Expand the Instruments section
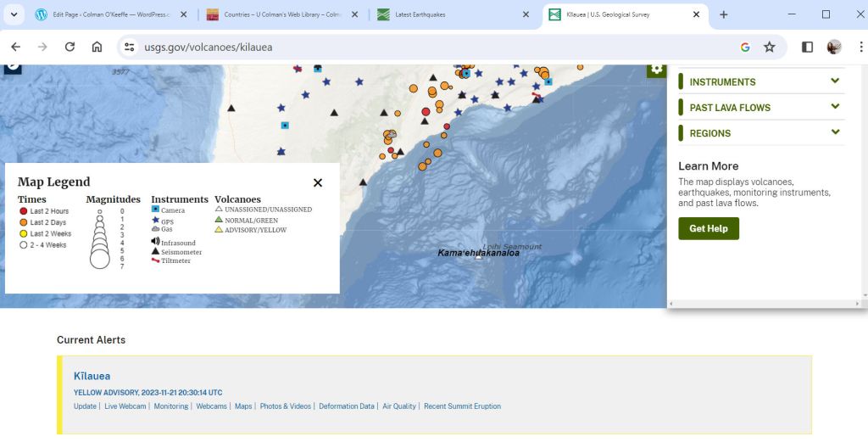Image resolution: width=868 pixels, height=442 pixels. (x=761, y=81)
